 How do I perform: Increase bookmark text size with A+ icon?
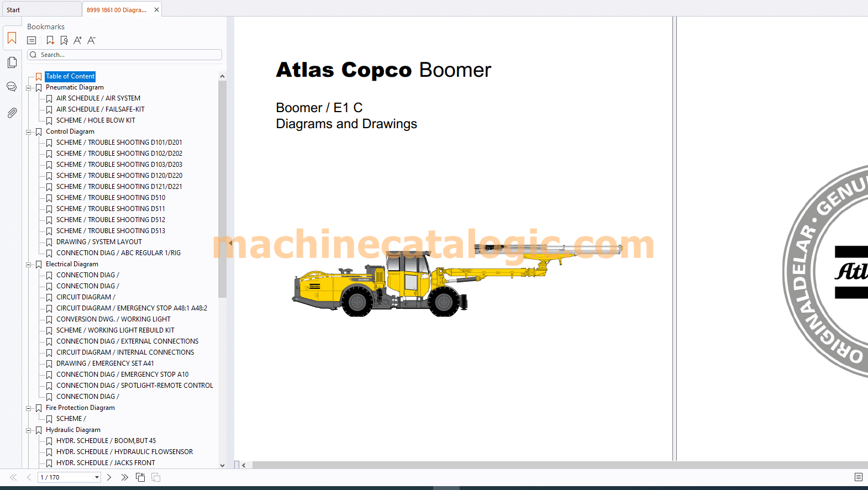(x=77, y=40)
